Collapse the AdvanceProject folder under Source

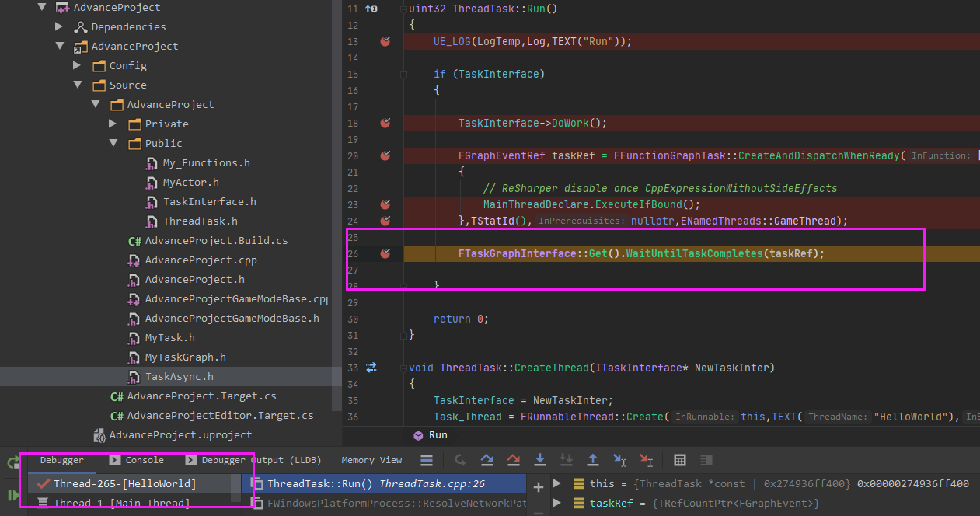(x=96, y=104)
